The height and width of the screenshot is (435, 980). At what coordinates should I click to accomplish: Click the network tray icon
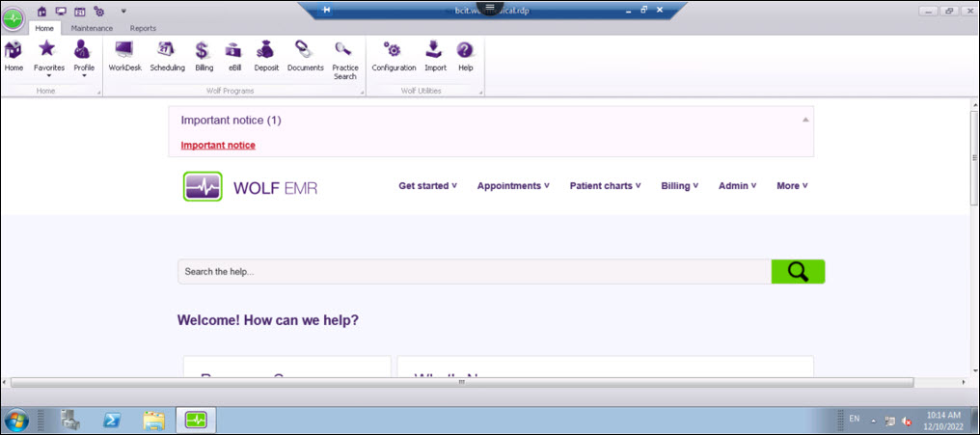pyautogui.click(x=890, y=421)
